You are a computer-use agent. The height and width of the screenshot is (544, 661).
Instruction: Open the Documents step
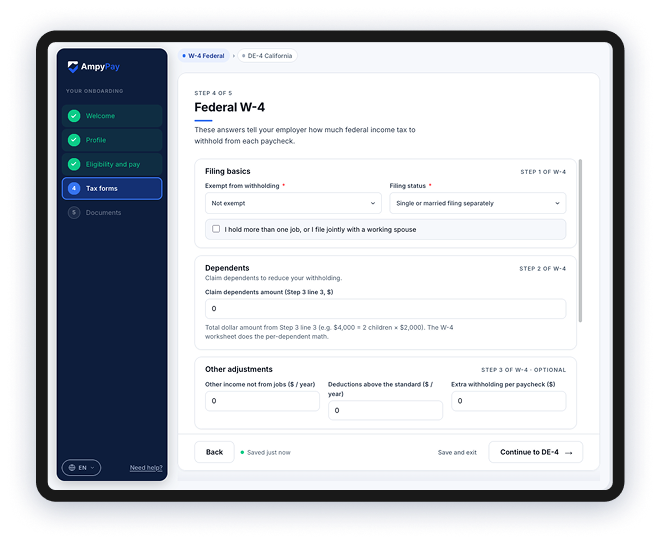(x=112, y=213)
